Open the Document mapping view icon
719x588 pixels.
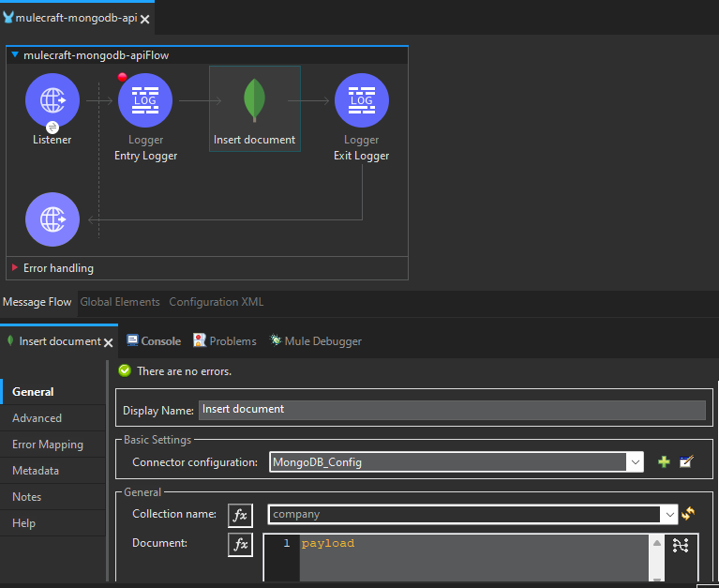click(x=681, y=545)
